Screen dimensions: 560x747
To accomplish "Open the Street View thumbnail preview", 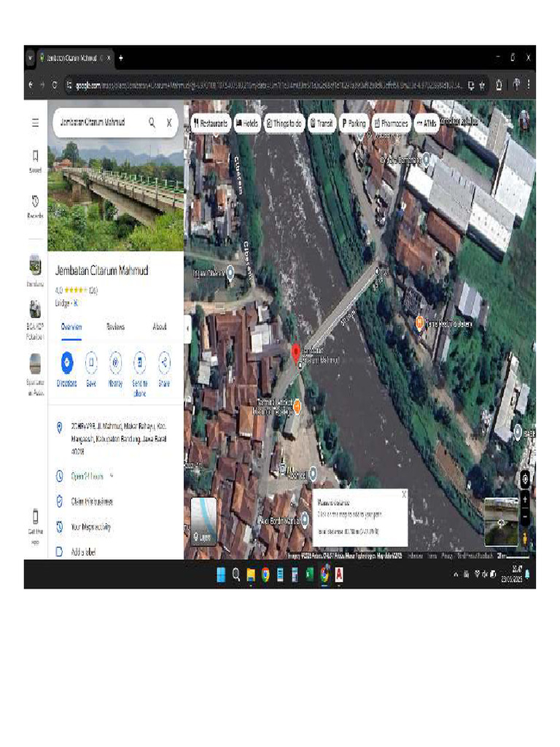I will 501,522.
